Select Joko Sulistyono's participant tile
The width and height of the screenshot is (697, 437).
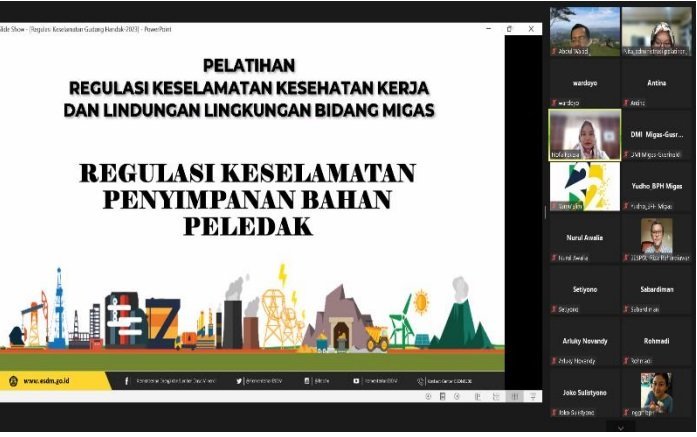[x=584, y=393]
